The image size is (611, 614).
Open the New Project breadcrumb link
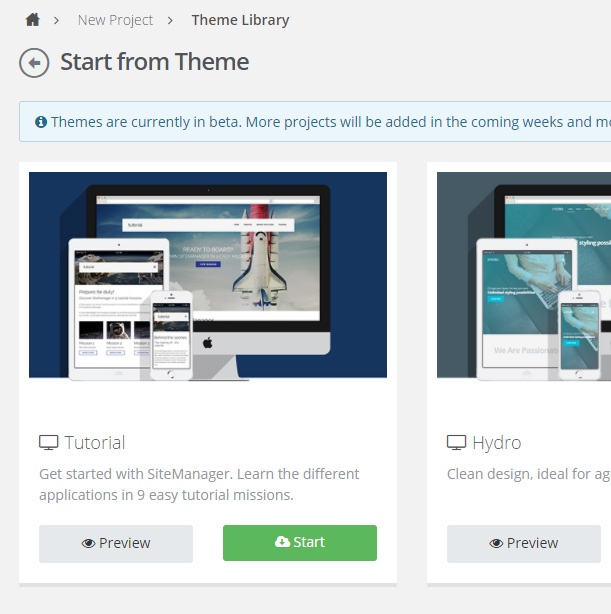point(115,20)
